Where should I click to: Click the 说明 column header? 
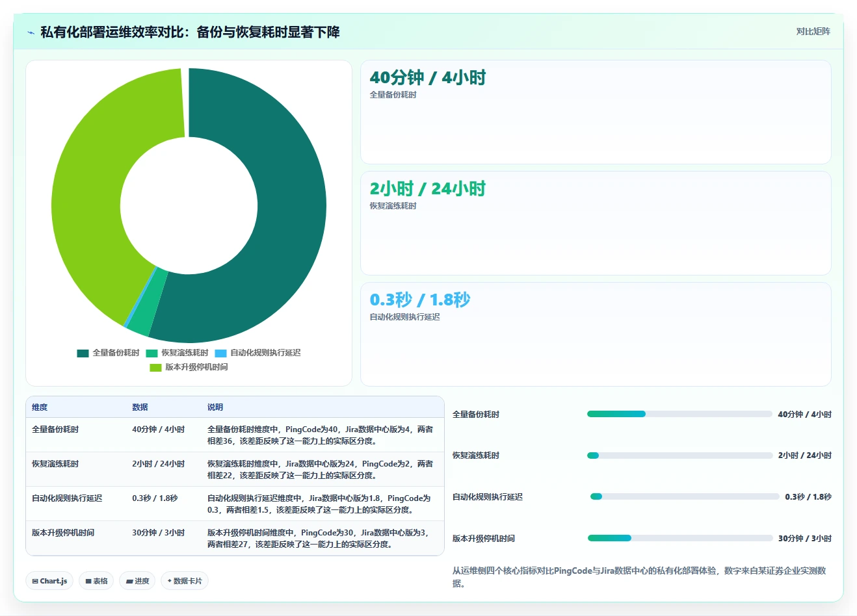(215, 407)
